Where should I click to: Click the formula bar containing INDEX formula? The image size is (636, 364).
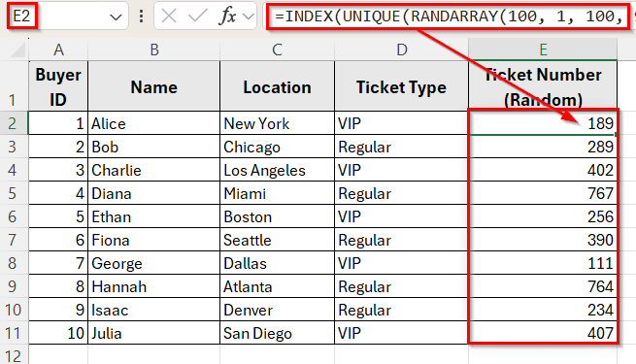pyautogui.click(x=450, y=17)
